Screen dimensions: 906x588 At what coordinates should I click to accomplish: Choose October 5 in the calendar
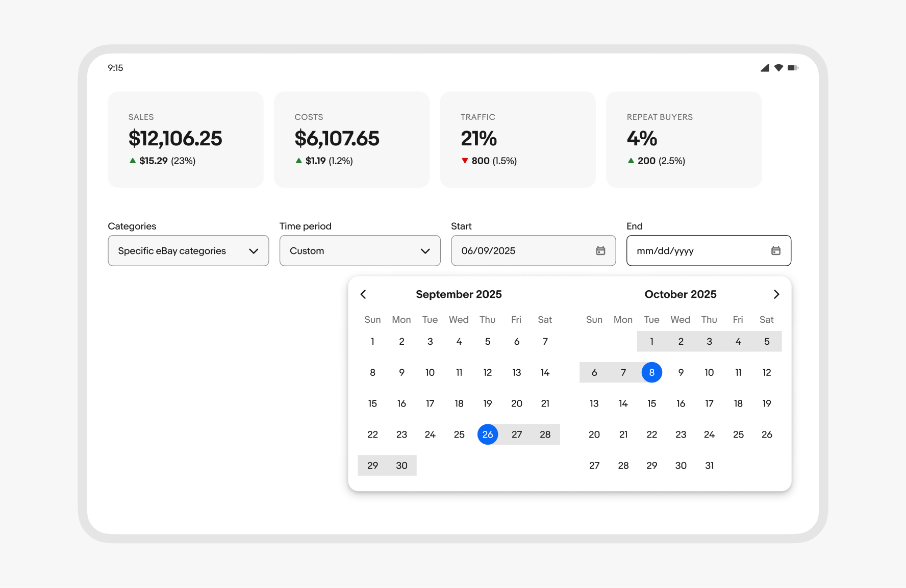(x=767, y=342)
